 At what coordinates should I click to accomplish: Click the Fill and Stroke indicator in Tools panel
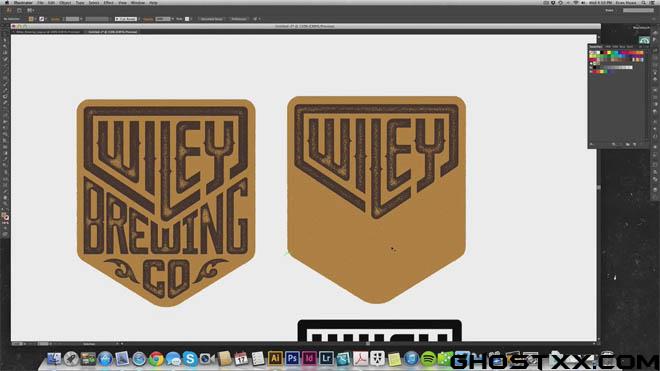pyautogui.click(x=5, y=217)
